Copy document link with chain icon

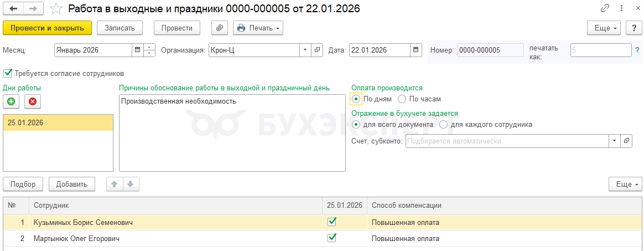605,9
